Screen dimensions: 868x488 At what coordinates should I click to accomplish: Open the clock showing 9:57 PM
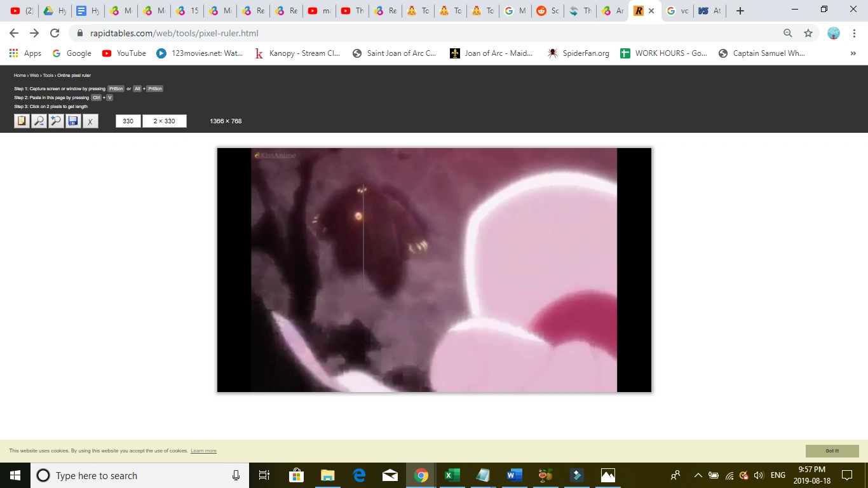pos(812,475)
